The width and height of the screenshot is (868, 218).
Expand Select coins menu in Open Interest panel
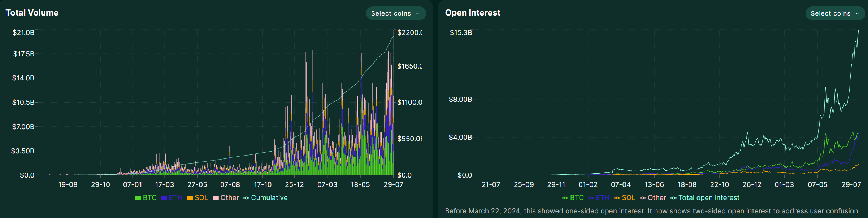[x=835, y=13]
